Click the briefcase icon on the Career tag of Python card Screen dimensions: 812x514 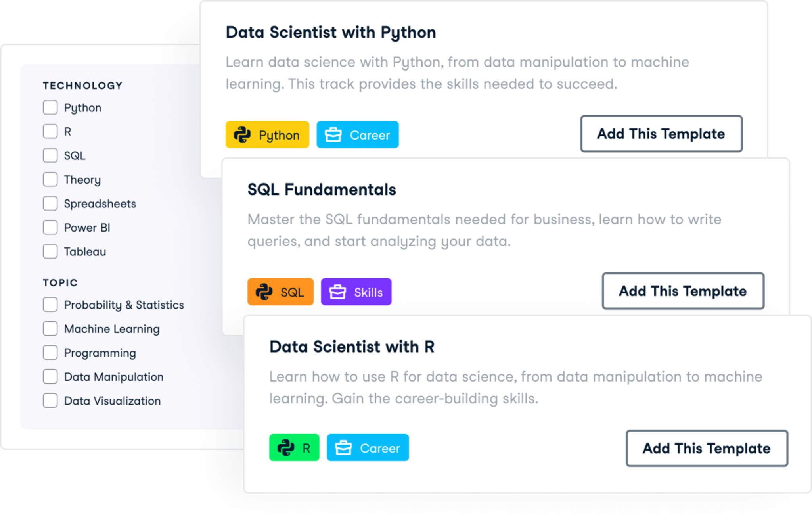[x=333, y=134]
